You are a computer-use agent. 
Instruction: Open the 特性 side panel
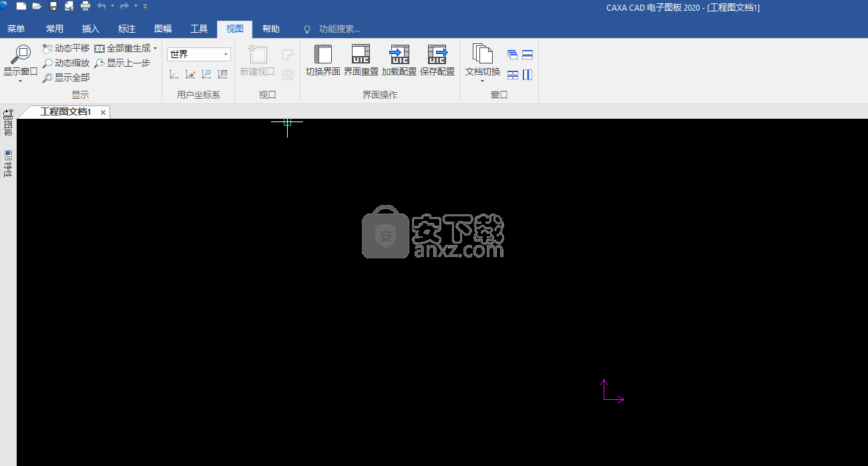tap(8, 164)
